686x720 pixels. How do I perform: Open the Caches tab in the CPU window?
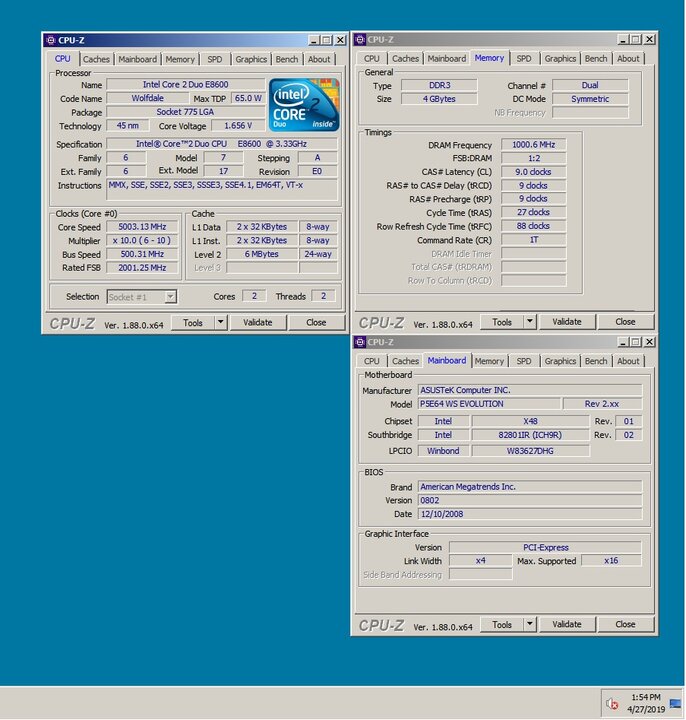point(96,59)
